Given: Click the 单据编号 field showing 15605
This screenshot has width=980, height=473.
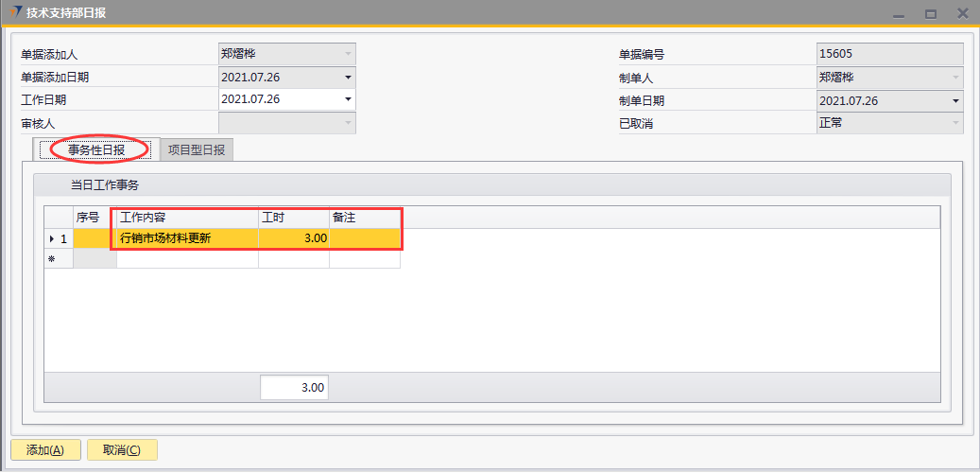Looking at the screenshot, I should click(x=889, y=54).
